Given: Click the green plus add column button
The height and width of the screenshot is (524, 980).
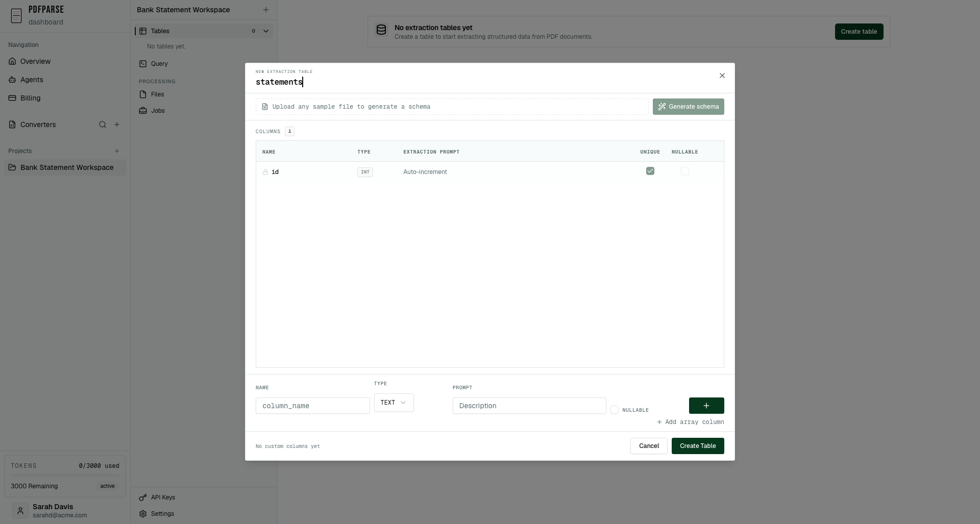Looking at the screenshot, I should tap(706, 406).
